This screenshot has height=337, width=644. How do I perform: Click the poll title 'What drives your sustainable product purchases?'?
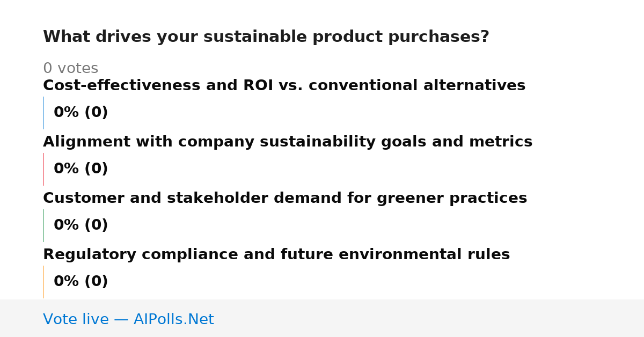266,37
